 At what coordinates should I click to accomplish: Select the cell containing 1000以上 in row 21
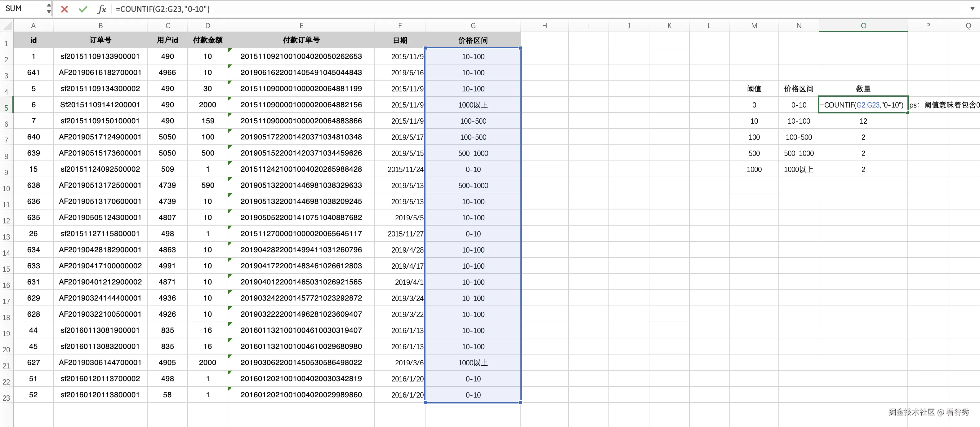point(473,362)
